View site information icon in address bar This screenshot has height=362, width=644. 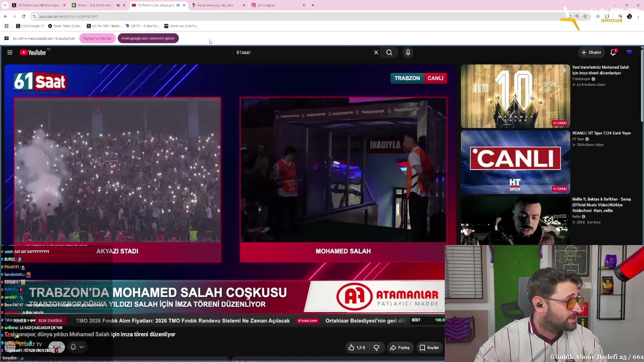point(34,17)
